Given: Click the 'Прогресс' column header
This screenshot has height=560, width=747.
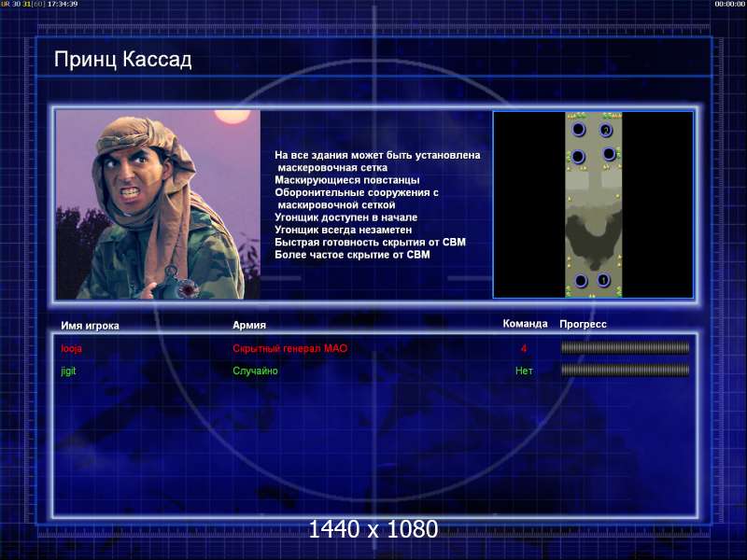Looking at the screenshot, I should (583, 324).
